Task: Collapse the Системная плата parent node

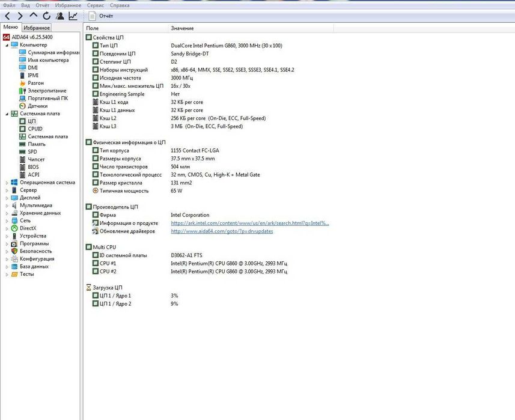Action: (7, 114)
